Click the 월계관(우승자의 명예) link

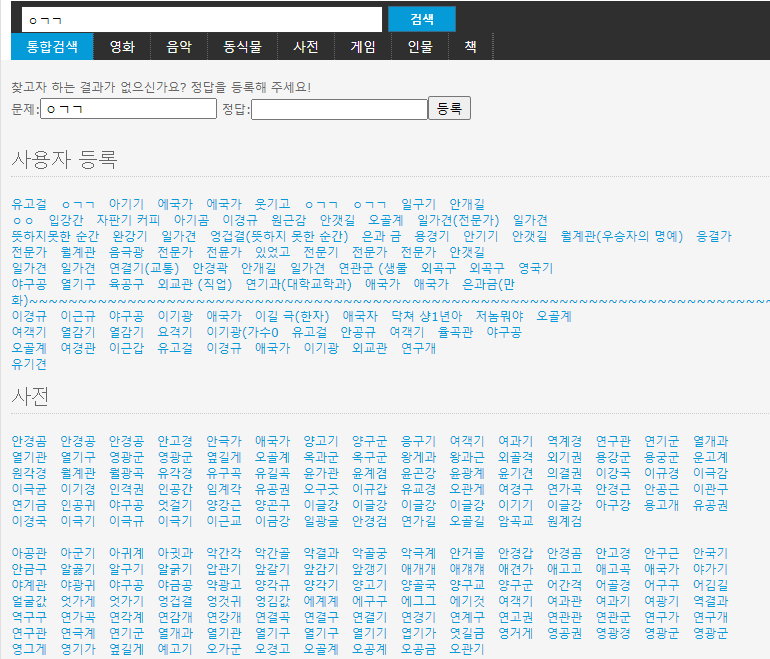coord(622,236)
